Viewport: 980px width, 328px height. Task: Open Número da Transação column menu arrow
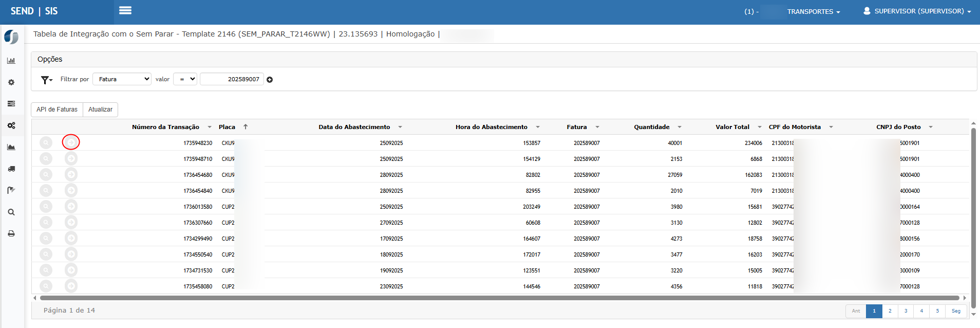[x=210, y=127]
